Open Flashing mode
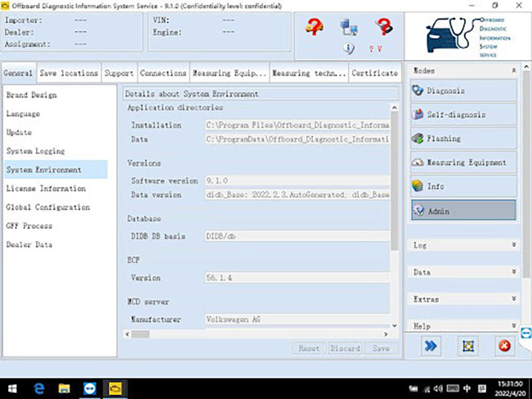The height and width of the screenshot is (399, 532). [464, 138]
